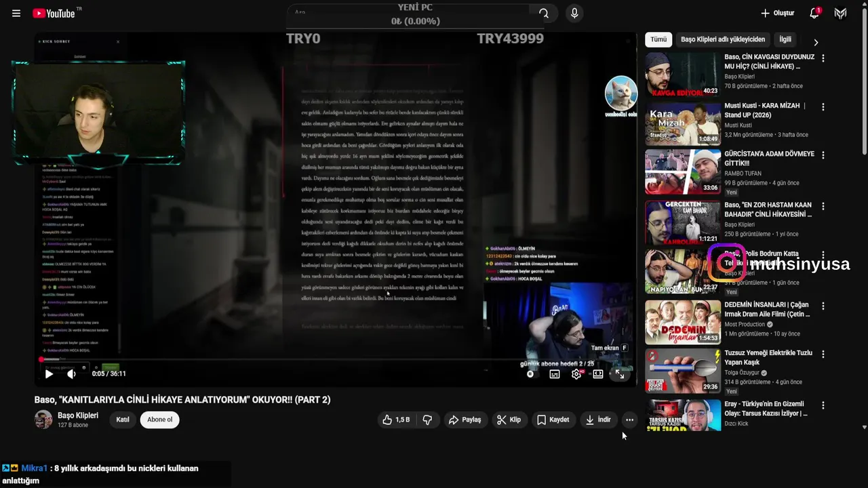This screenshot has width=868, height=488.
Task: Mute the video volume
Action: pos(71,373)
